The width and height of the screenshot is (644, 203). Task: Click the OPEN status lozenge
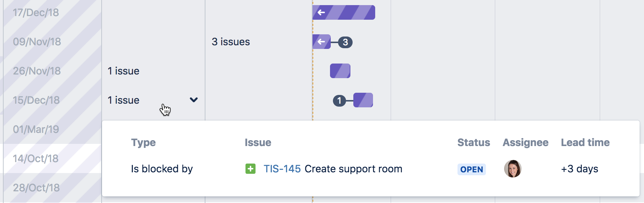pyautogui.click(x=472, y=169)
